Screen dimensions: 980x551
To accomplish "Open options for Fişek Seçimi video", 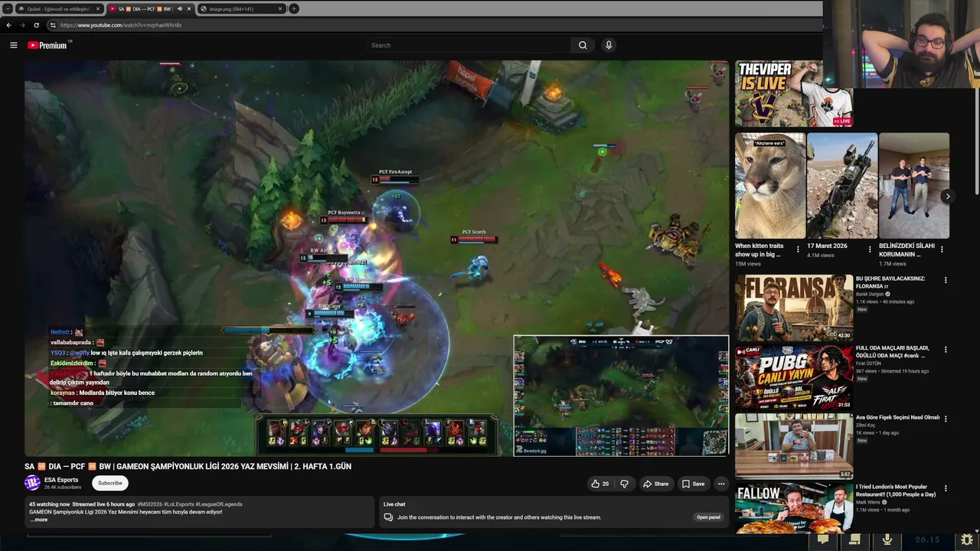I will [946, 419].
